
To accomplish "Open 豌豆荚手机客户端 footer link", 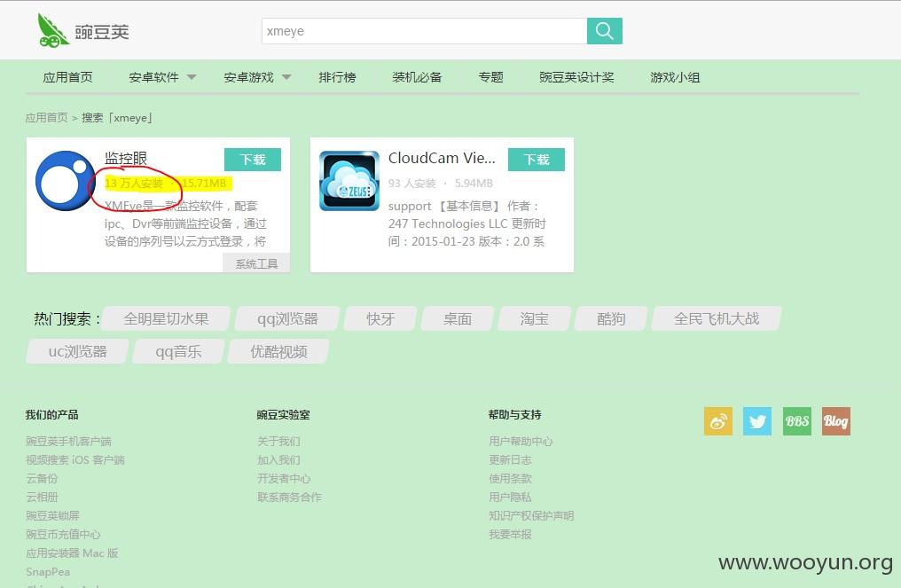I will pos(68,442).
